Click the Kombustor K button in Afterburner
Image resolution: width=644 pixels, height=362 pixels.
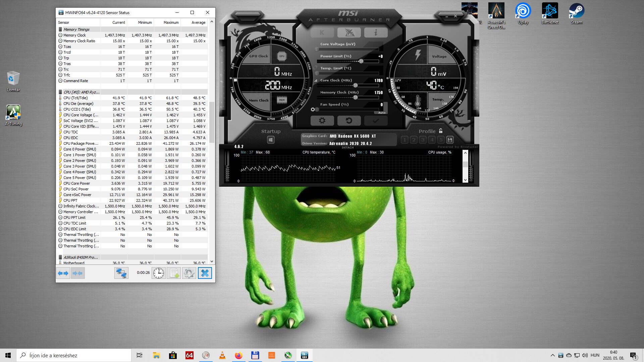click(x=322, y=33)
